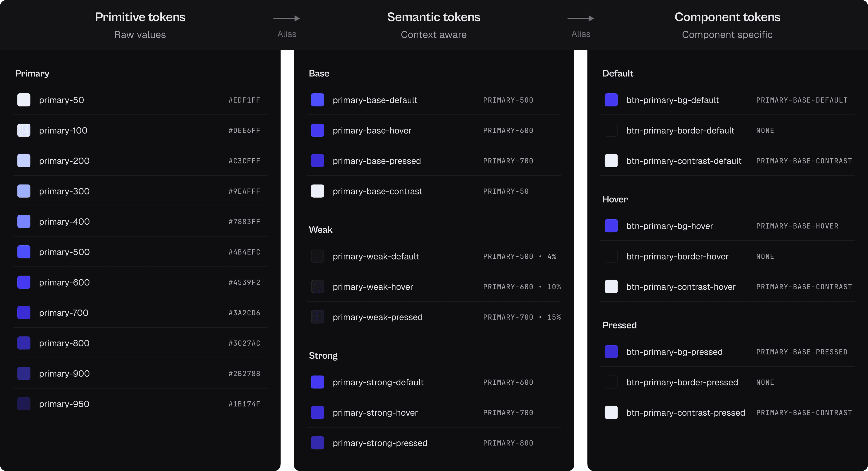868x471 pixels.
Task: Pick the primary-strong-default swatch
Action: point(317,382)
